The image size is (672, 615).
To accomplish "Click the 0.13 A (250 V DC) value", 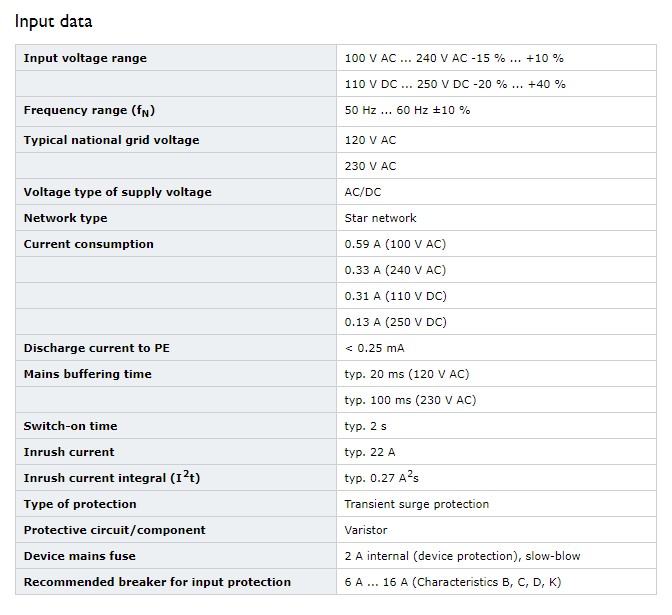I will (395, 322).
